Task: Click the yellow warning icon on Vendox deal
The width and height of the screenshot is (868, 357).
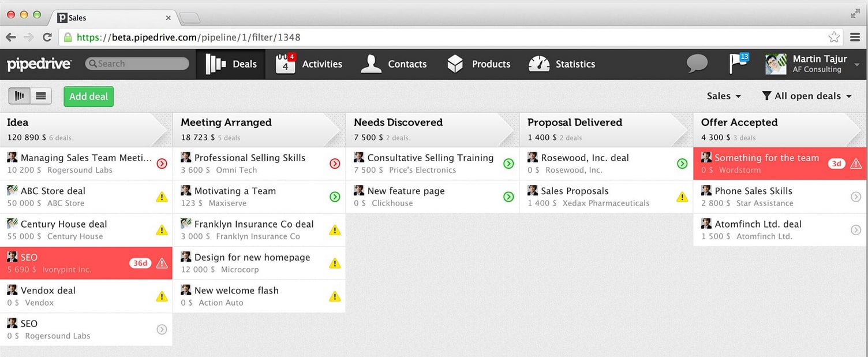Action: [162, 296]
